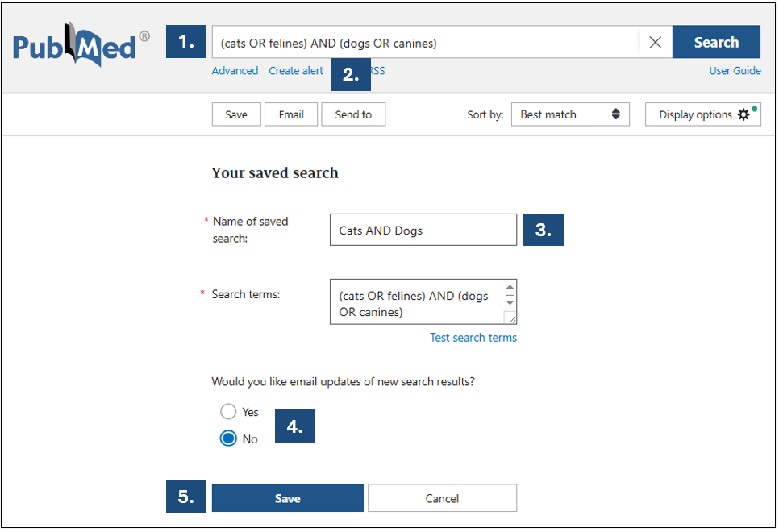Select Yes for email updates
Screen dimensions: 779x532
tap(227, 411)
